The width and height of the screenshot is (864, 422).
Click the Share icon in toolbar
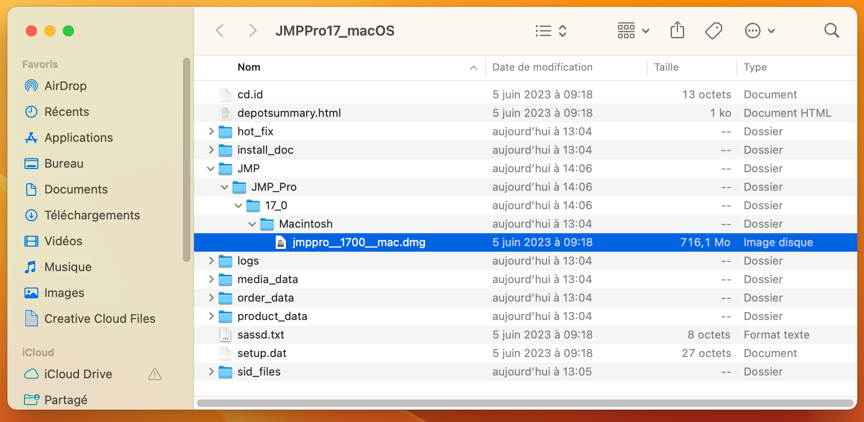[x=677, y=31]
